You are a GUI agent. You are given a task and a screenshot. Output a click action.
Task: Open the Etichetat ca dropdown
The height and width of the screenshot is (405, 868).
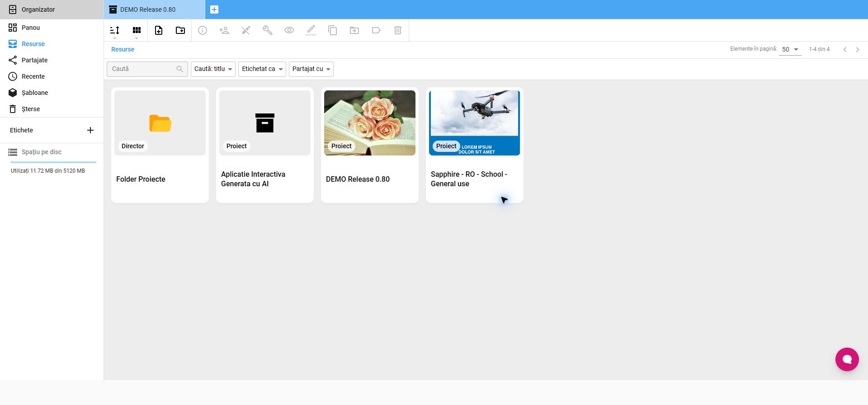tap(262, 69)
